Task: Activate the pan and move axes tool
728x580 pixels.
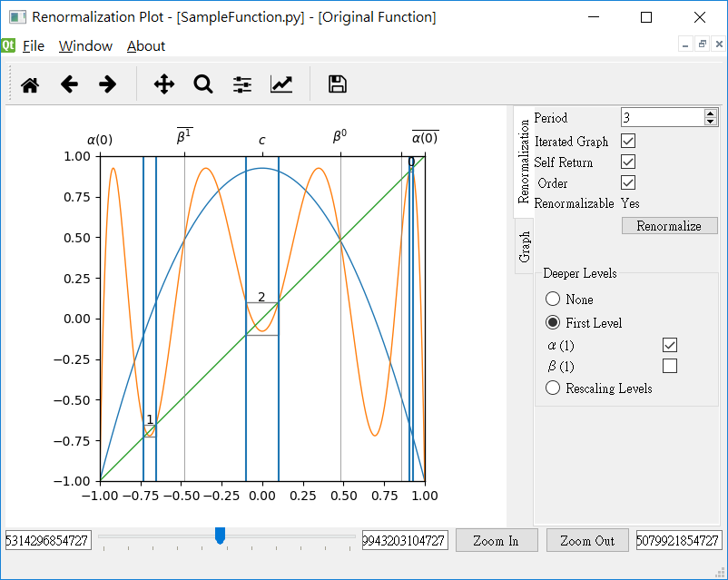Action: [164, 84]
